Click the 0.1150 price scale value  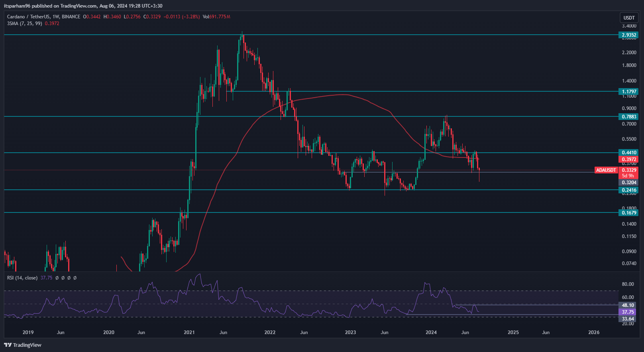pos(629,236)
